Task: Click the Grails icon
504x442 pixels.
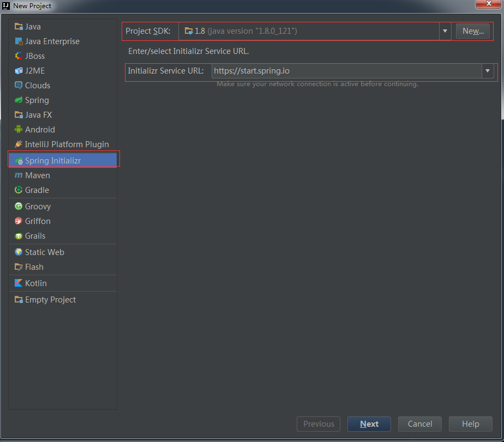Action: pyautogui.click(x=19, y=236)
